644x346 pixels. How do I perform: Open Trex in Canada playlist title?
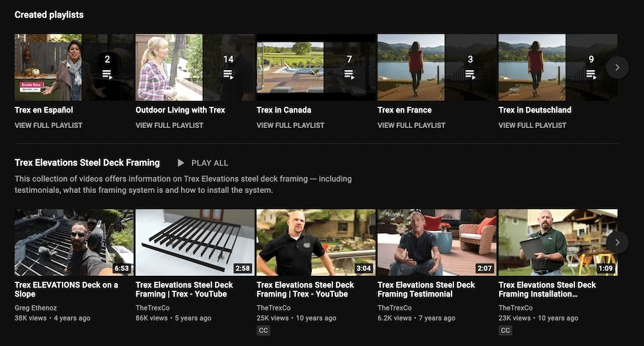(x=284, y=110)
